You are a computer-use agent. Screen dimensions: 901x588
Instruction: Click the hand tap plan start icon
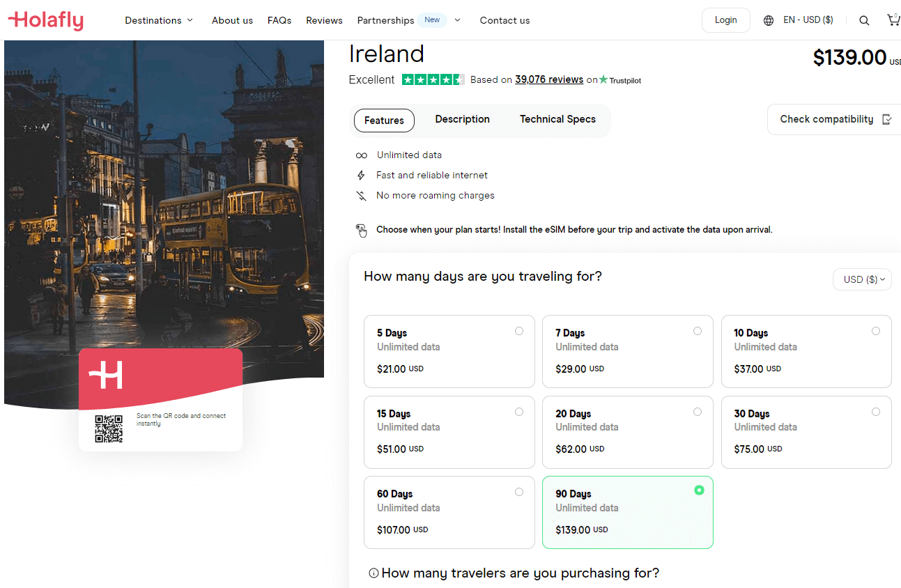[x=361, y=230]
